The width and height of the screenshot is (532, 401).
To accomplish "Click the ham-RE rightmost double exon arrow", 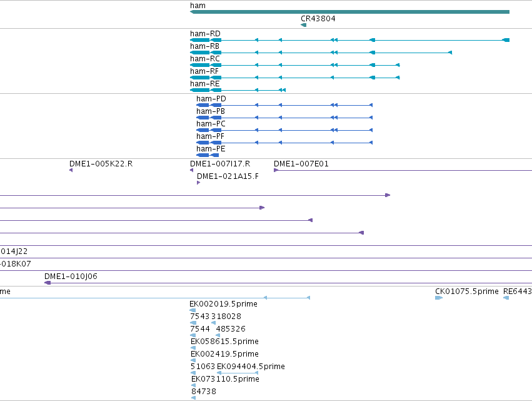I will [283, 90].
